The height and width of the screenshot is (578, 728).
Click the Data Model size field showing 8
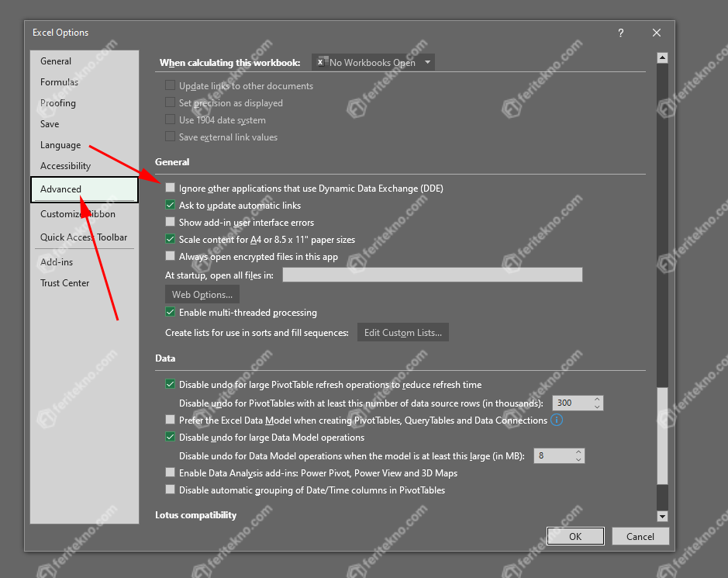(554, 455)
